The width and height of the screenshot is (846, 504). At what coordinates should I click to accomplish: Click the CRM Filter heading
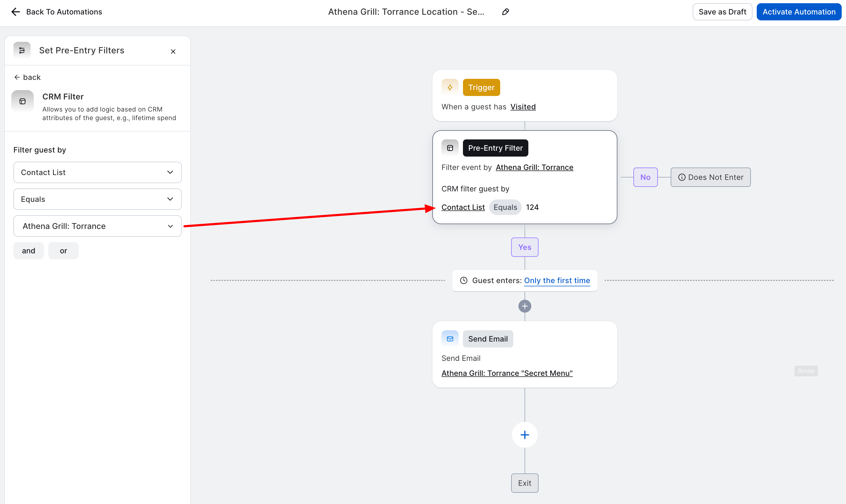63,97
